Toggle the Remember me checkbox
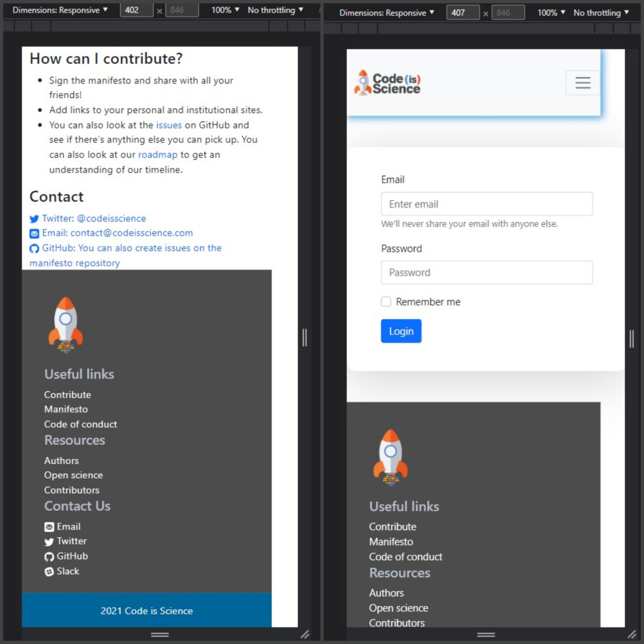The width and height of the screenshot is (644, 644). tap(386, 302)
